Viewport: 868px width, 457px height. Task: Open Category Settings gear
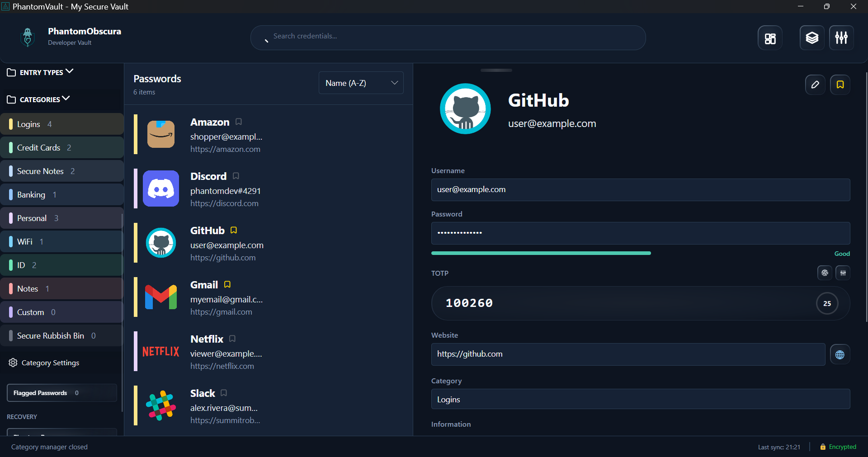click(x=13, y=363)
